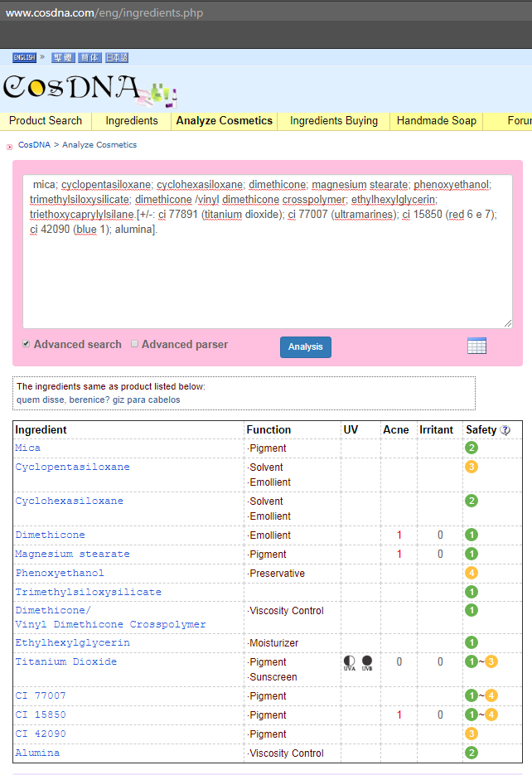Click the blue Analysis button
Viewport: 532px width, 775px height.
[x=306, y=347]
